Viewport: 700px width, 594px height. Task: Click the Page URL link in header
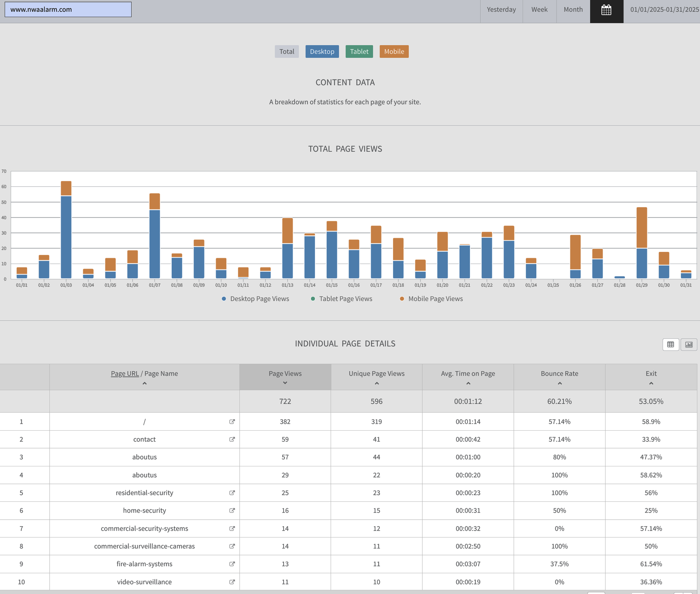click(125, 373)
